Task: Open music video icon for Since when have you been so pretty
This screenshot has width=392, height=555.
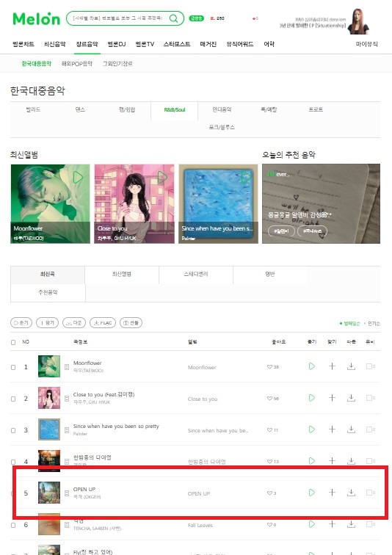Action: (371, 429)
